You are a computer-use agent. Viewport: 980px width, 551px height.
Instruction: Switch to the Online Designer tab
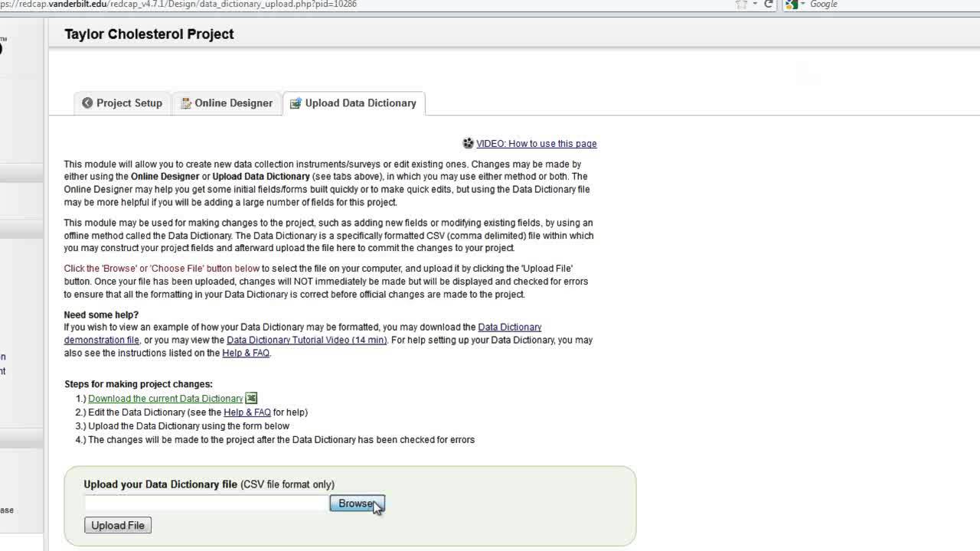coord(227,103)
